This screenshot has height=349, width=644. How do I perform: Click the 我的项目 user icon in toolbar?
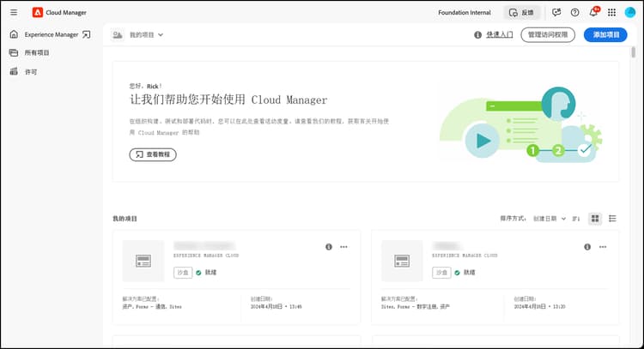(x=118, y=35)
